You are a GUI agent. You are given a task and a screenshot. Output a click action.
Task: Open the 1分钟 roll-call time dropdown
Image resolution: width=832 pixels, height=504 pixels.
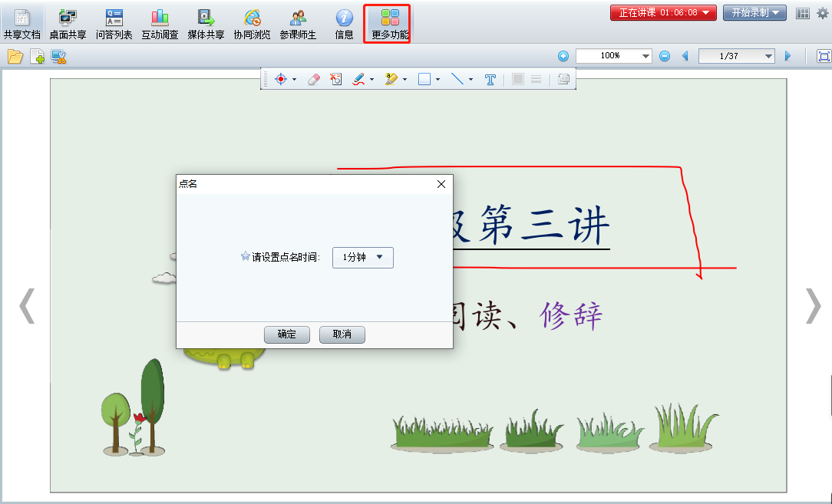coord(363,258)
